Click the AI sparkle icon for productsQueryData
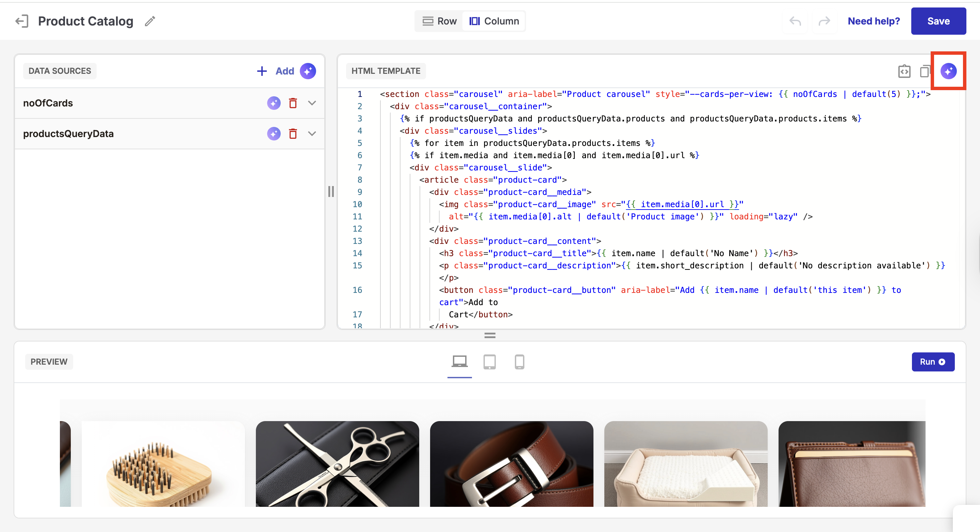 [274, 134]
